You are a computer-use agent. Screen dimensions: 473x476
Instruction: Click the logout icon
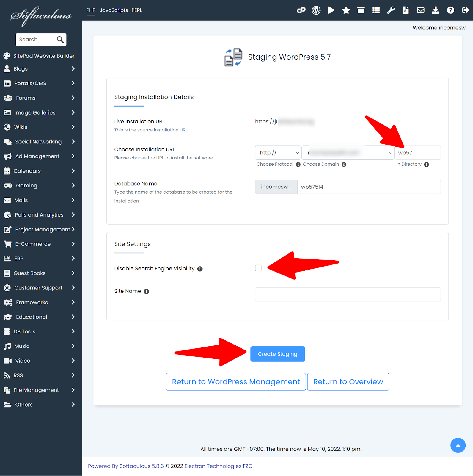(x=465, y=10)
